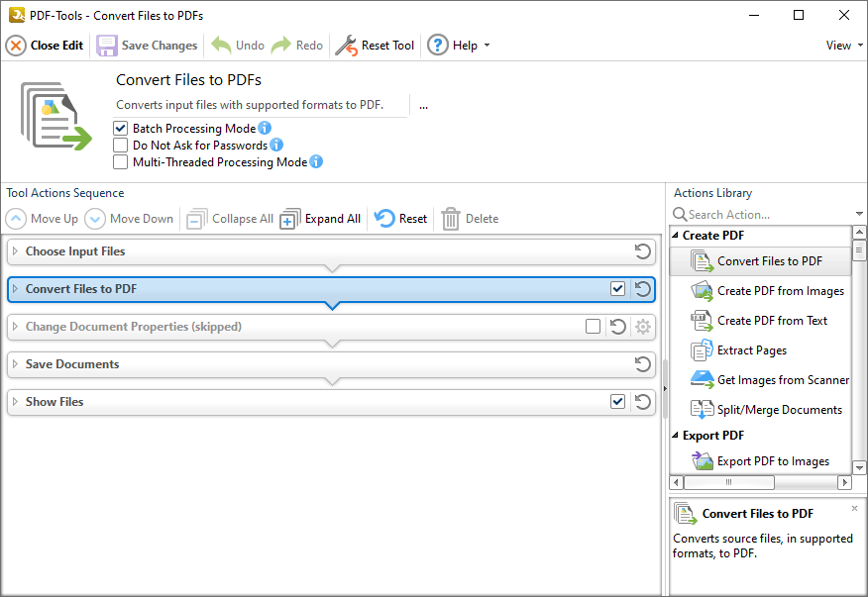
Task: Click the Help question mark icon
Action: pyautogui.click(x=437, y=46)
